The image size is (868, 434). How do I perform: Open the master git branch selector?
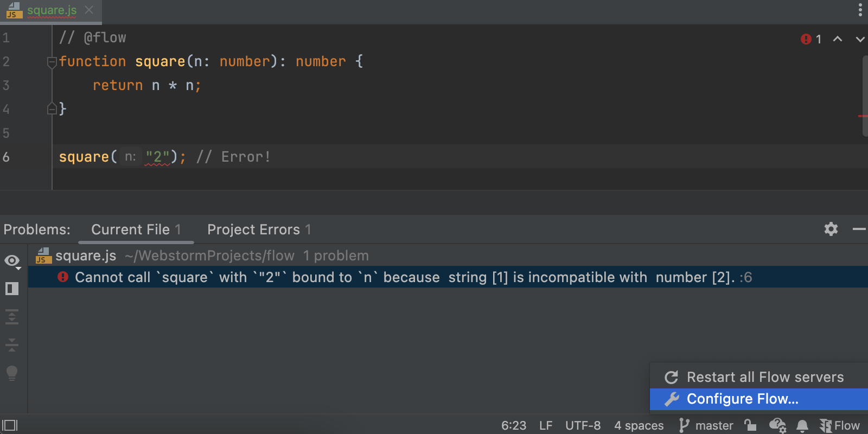pos(706,425)
